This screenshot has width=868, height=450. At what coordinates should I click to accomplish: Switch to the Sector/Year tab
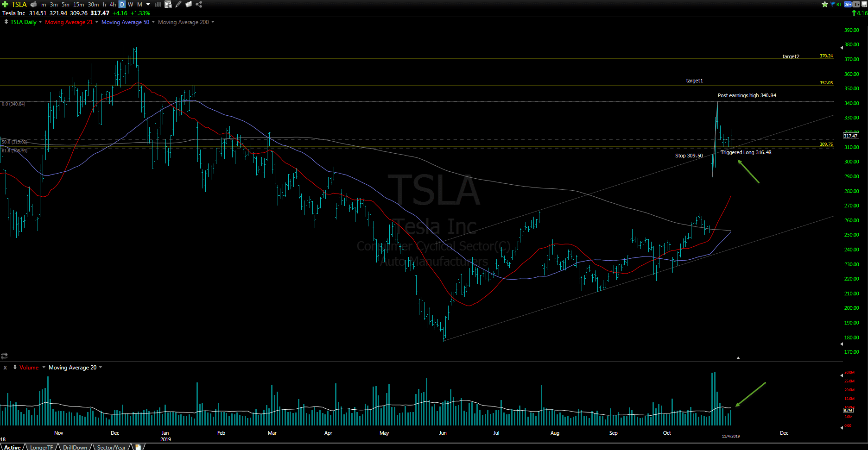(111, 447)
